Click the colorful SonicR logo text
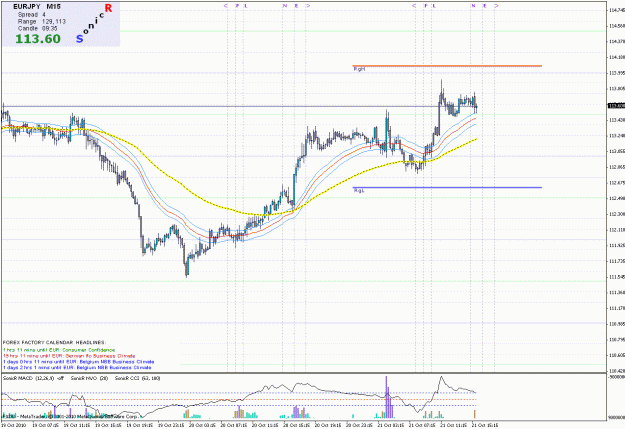This screenshot has height=429, width=625. pyautogui.click(x=94, y=23)
